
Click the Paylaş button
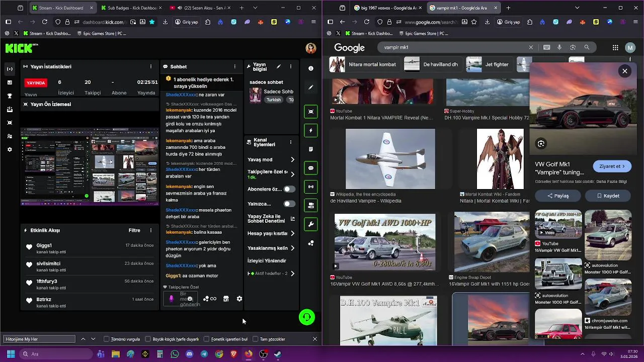557,196
